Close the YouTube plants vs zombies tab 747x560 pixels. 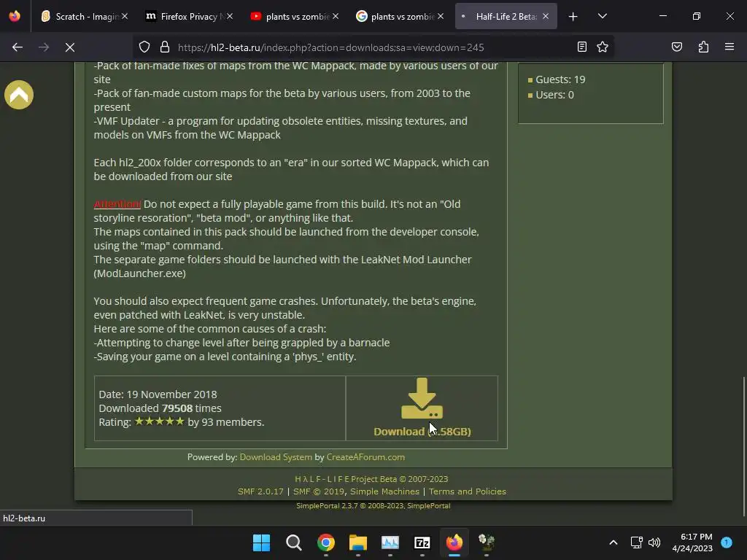point(336,16)
